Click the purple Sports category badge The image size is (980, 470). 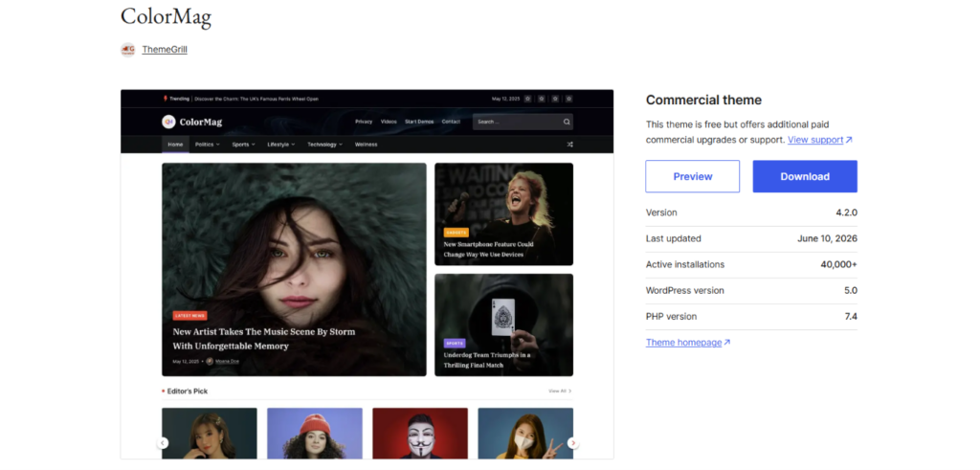pyautogui.click(x=455, y=343)
